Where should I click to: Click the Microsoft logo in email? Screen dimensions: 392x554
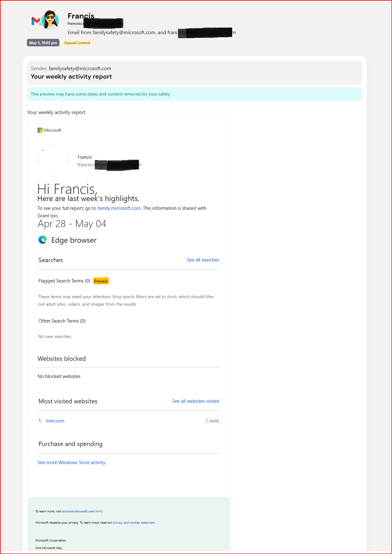pos(49,130)
